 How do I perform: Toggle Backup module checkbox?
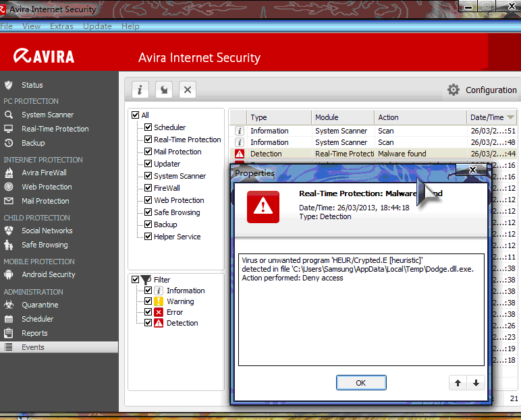click(148, 224)
